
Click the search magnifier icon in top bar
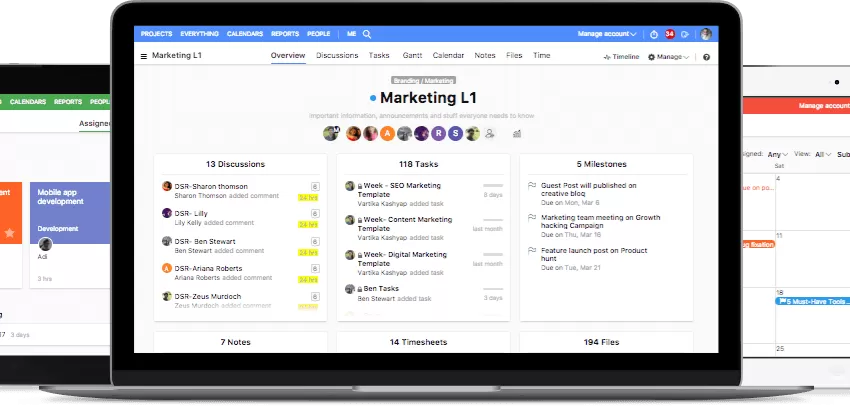pyautogui.click(x=367, y=34)
